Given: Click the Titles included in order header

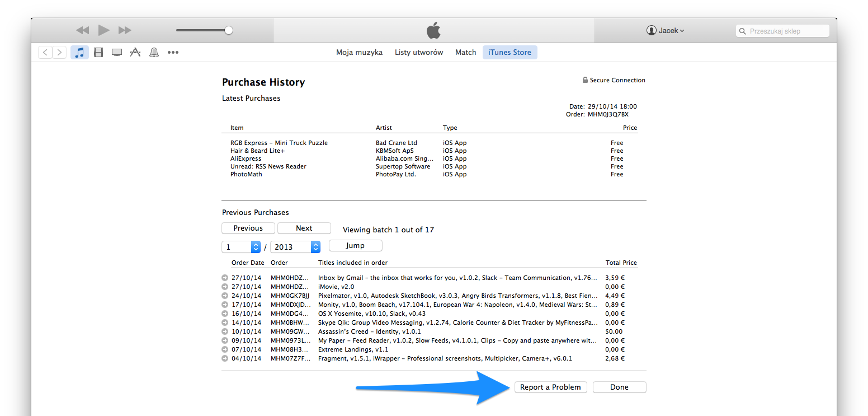Looking at the screenshot, I should coord(353,263).
